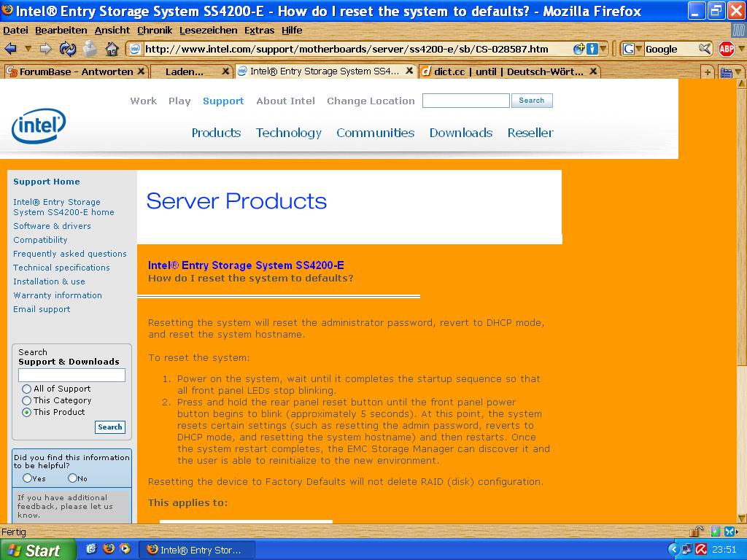The height and width of the screenshot is (560, 747).
Task: Click the search magnifier icon
Action: pos(705,49)
